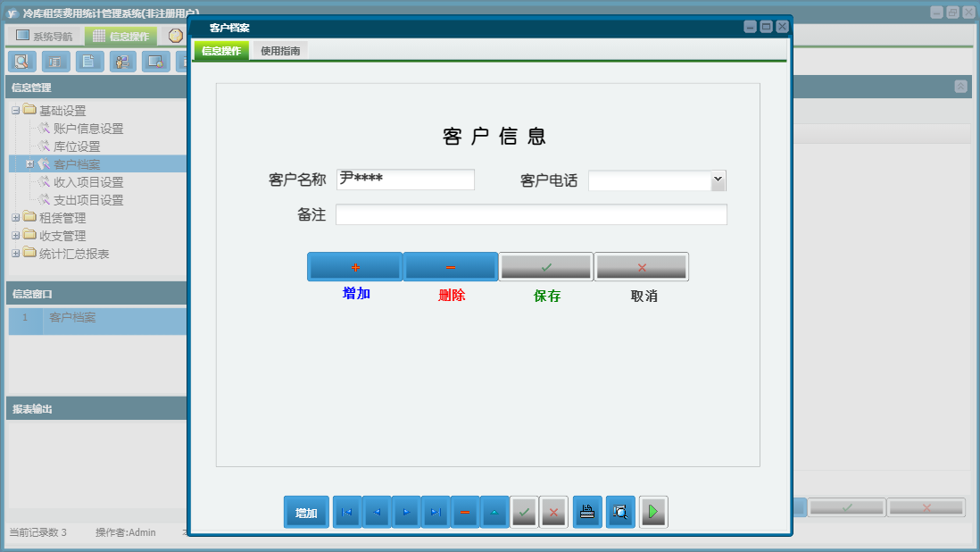
Task: Maximize the 客户档案 dialog
Action: click(x=767, y=26)
